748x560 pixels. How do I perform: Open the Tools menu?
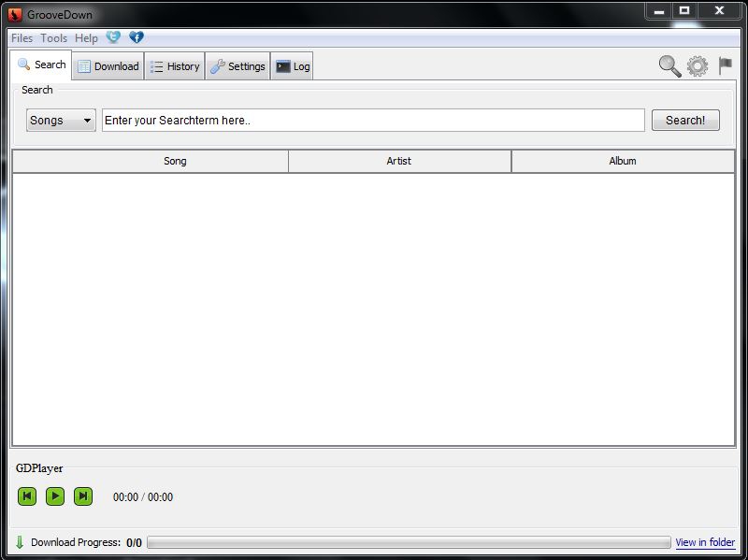[x=53, y=37]
